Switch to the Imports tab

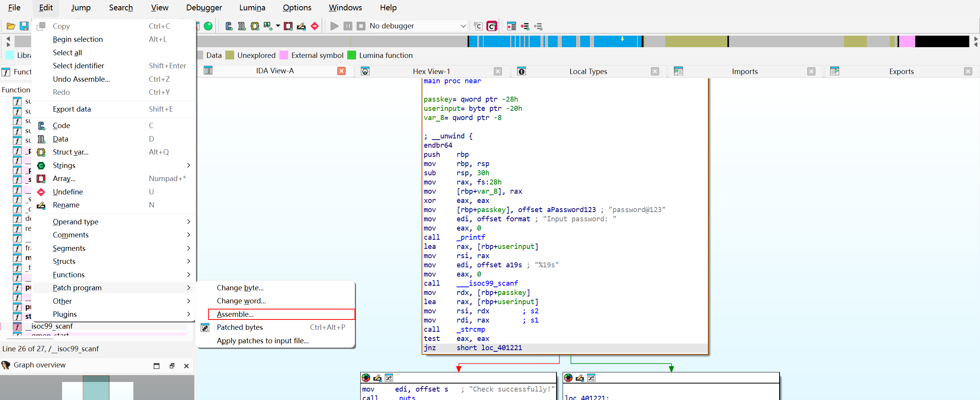click(x=745, y=71)
